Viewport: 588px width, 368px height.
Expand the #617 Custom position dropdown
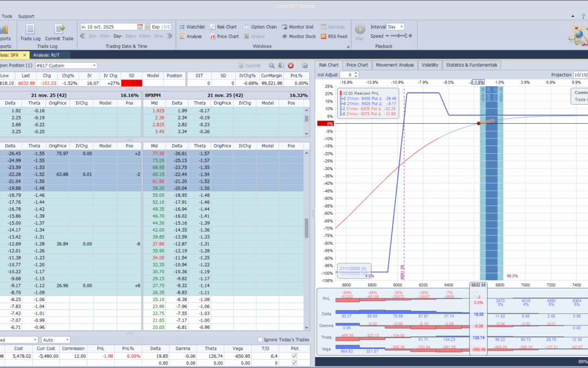(94, 65)
